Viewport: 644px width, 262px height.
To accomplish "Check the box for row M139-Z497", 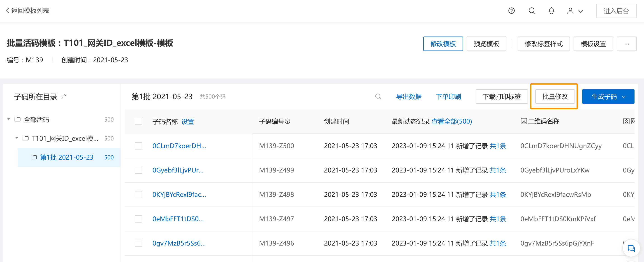I will (139, 219).
